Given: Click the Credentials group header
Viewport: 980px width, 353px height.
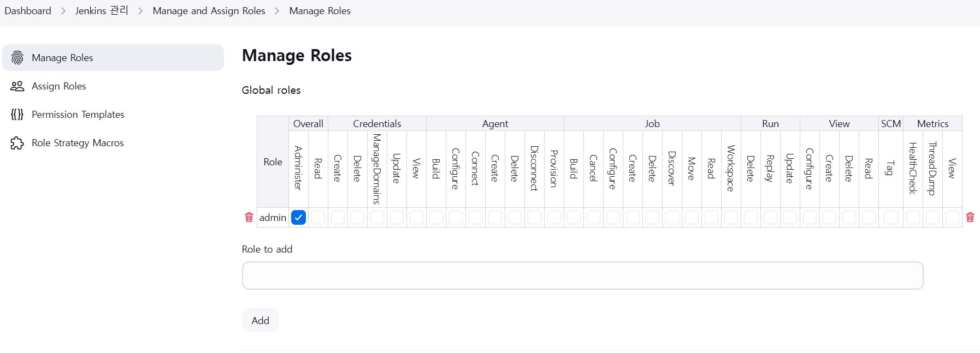Looking at the screenshot, I should tap(377, 123).
